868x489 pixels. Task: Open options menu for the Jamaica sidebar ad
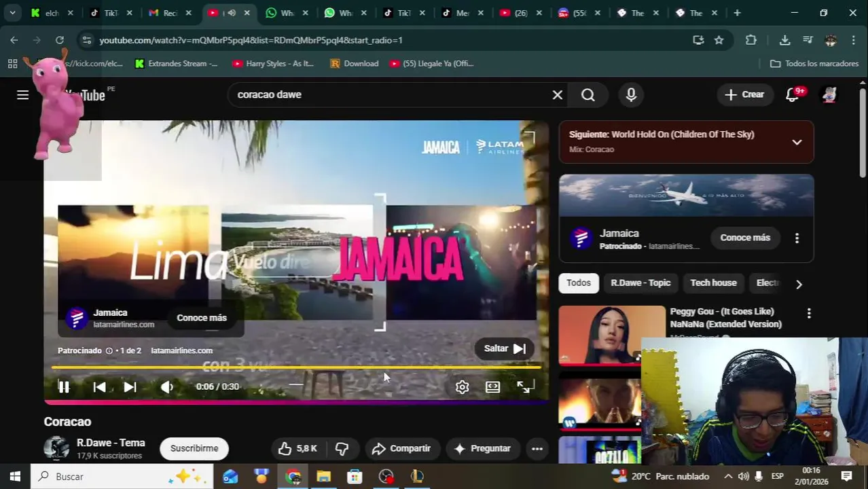coord(797,238)
